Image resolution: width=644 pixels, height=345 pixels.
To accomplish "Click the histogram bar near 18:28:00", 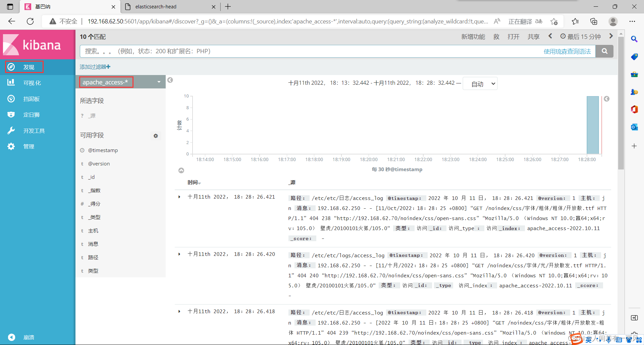I will (593, 125).
